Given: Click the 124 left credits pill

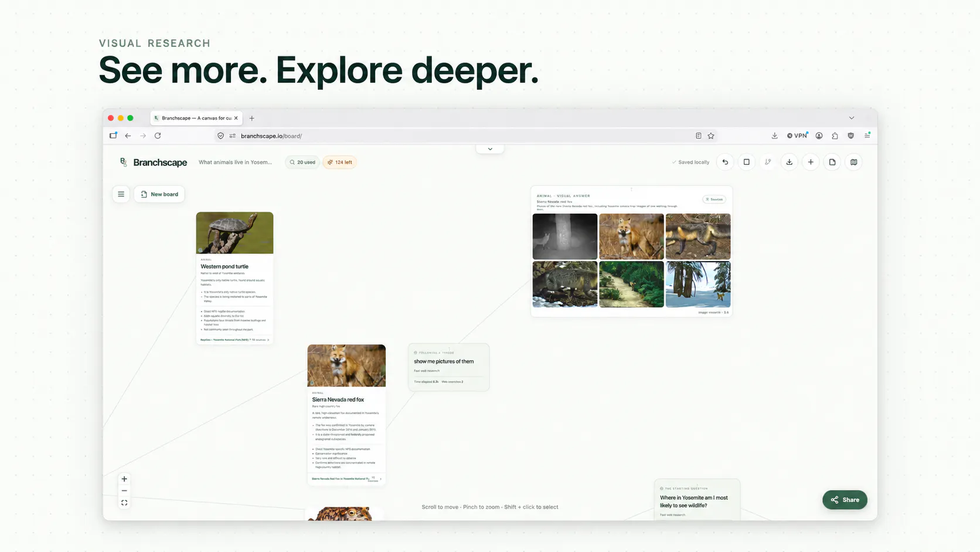Looking at the screenshot, I should [340, 162].
